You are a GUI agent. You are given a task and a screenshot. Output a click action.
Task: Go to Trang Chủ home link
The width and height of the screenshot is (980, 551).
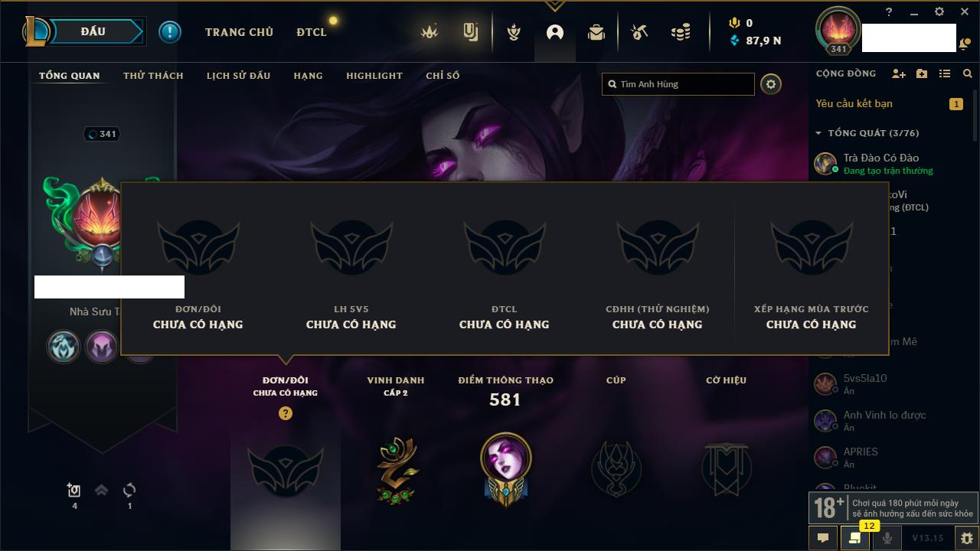[239, 32]
